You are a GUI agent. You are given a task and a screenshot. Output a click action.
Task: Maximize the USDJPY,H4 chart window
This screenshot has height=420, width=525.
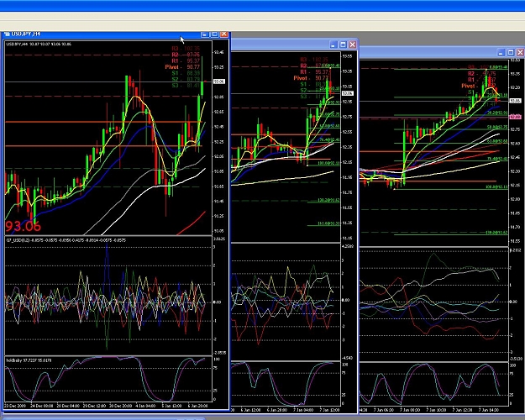tap(214, 34)
